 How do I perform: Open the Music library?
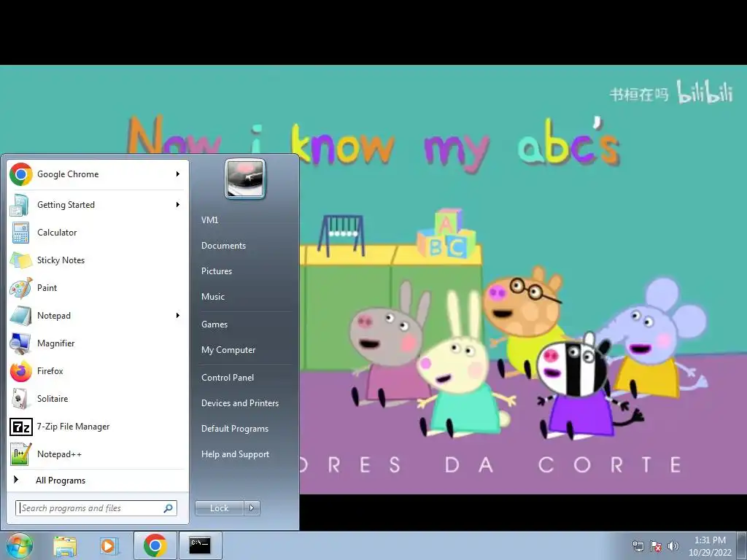tap(213, 297)
